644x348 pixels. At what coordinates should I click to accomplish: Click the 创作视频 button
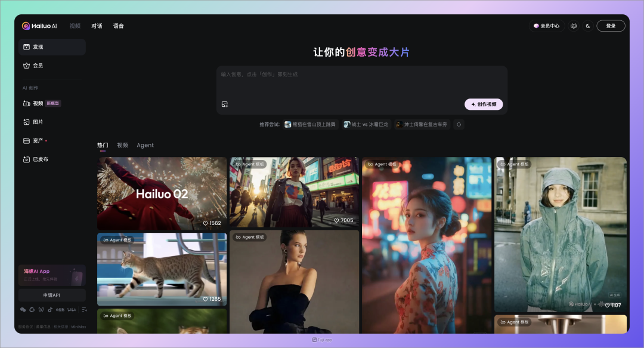(x=484, y=104)
